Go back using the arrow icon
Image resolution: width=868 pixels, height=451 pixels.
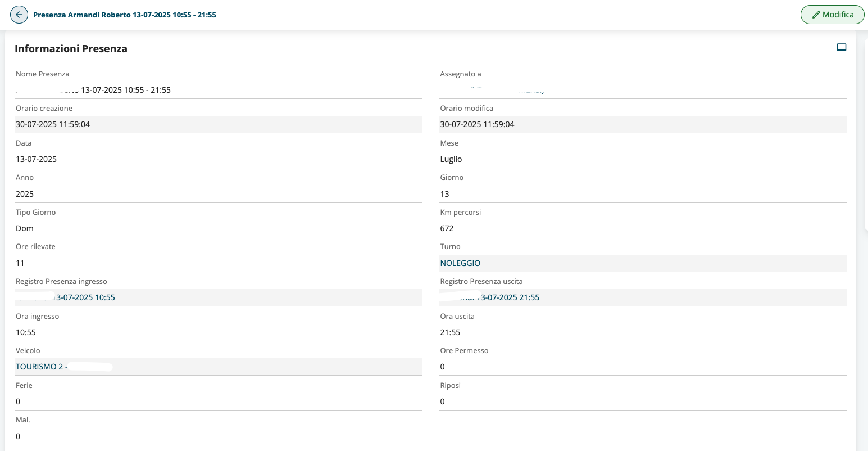coord(19,15)
